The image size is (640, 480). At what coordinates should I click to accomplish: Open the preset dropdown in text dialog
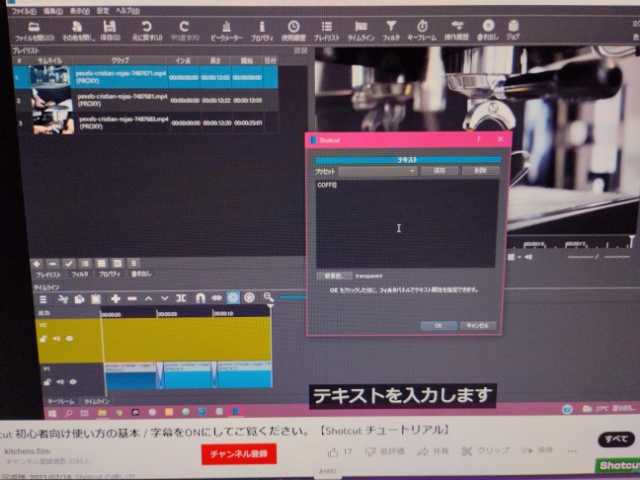(378, 171)
